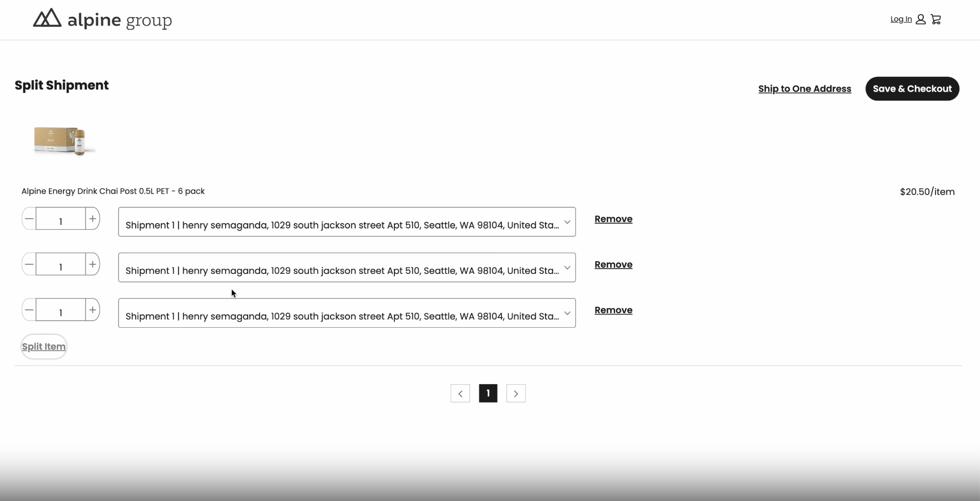
Task: Remove the first shipment row
Action: 613,219
